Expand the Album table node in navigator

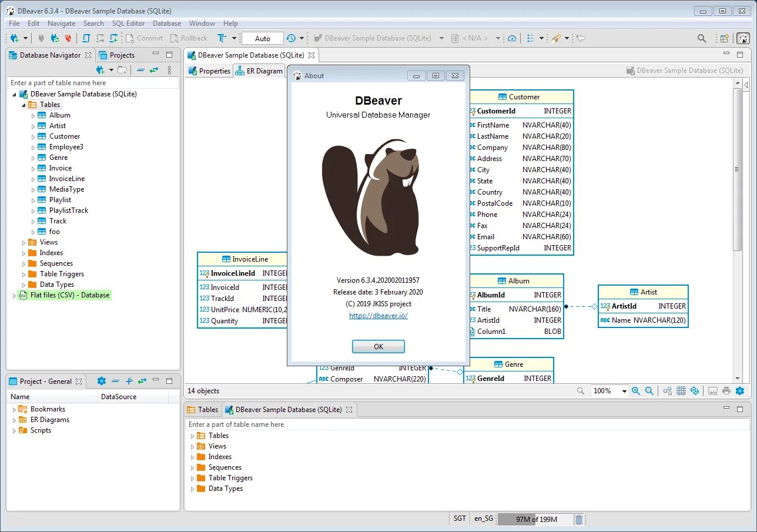pos(33,115)
